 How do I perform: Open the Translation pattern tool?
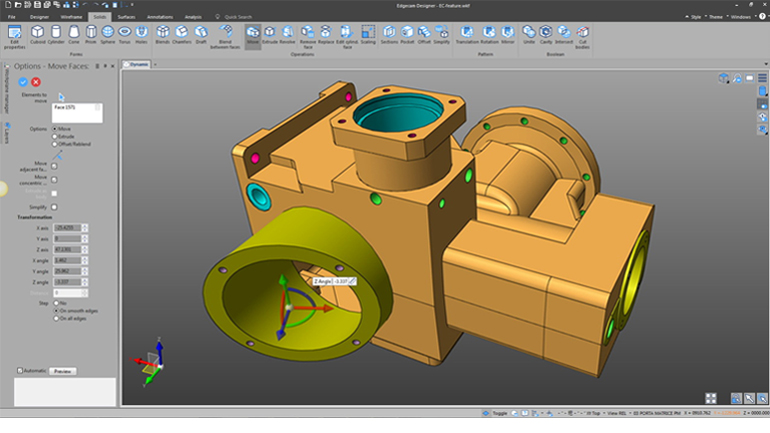[x=467, y=35]
